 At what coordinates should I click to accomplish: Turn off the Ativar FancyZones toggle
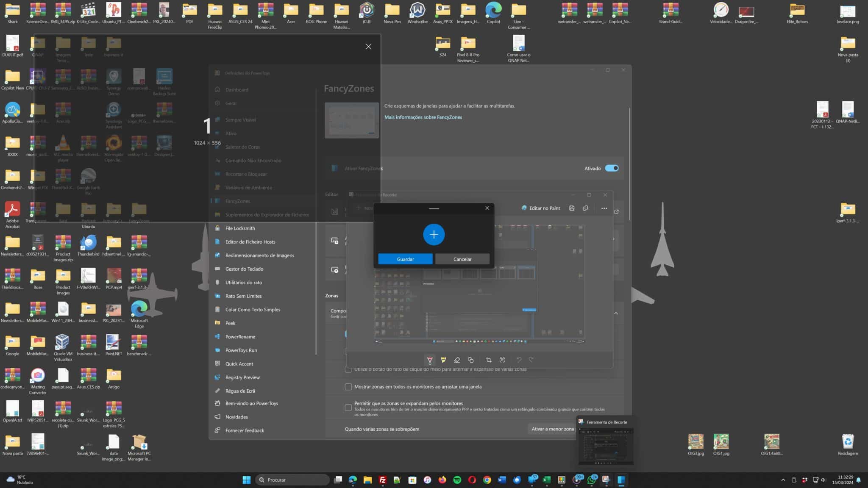pyautogui.click(x=612, y=168)
